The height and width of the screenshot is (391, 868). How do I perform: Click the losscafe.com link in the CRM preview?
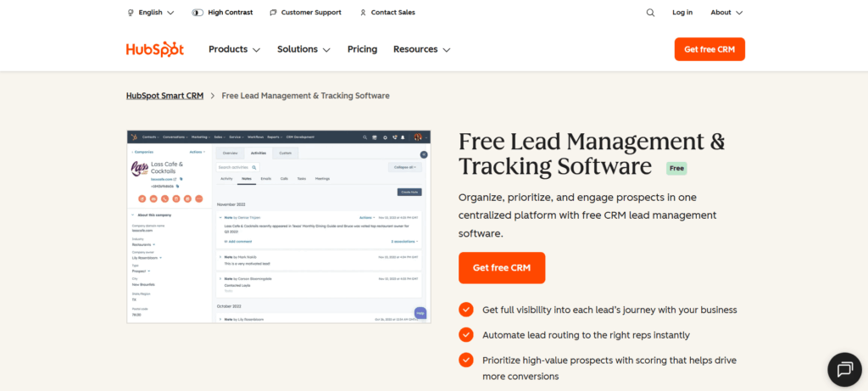[163, 179]
